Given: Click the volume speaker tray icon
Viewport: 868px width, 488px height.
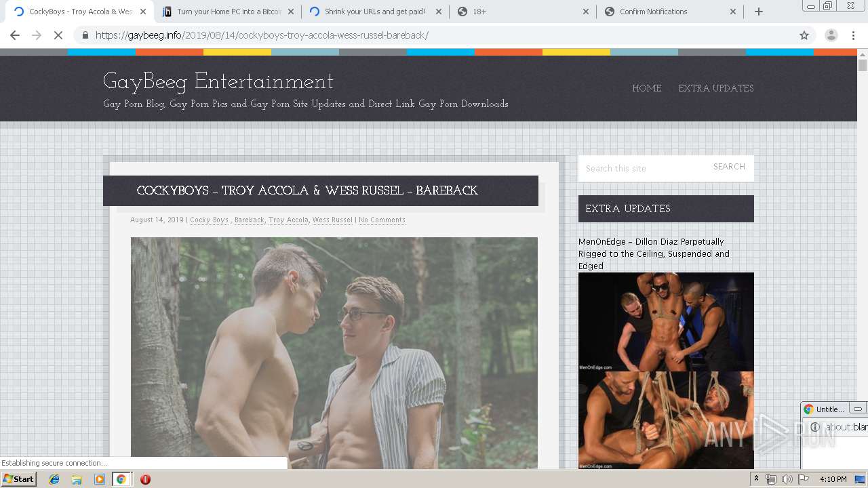Looking at the screenshot, I should point(787,479).
